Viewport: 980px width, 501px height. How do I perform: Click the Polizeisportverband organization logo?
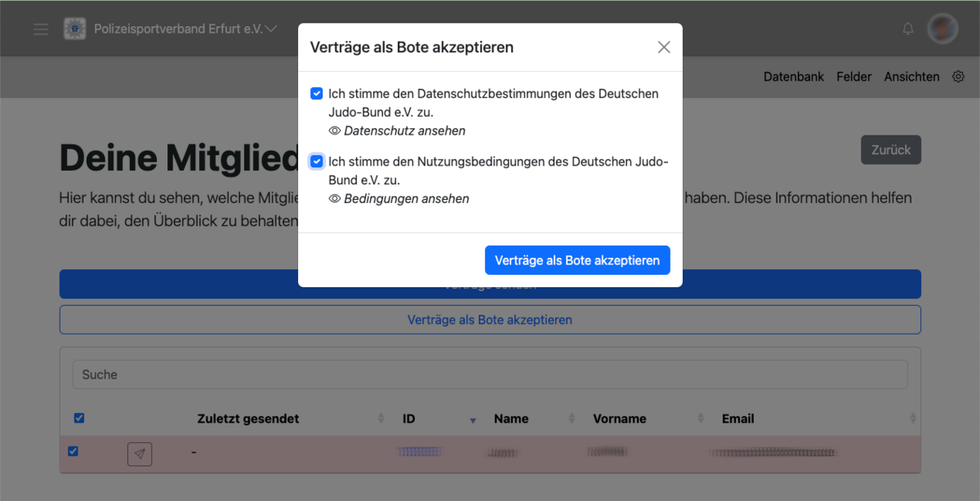click(75, 29)
